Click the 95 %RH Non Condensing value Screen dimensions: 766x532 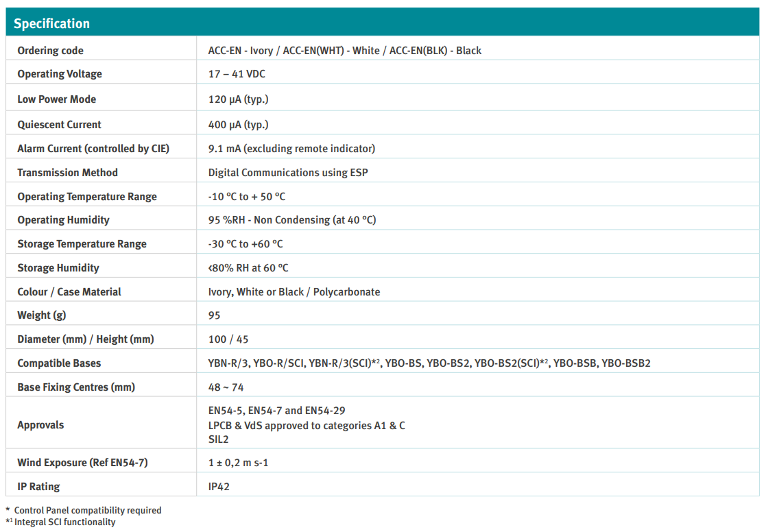[x=291, y=220]
